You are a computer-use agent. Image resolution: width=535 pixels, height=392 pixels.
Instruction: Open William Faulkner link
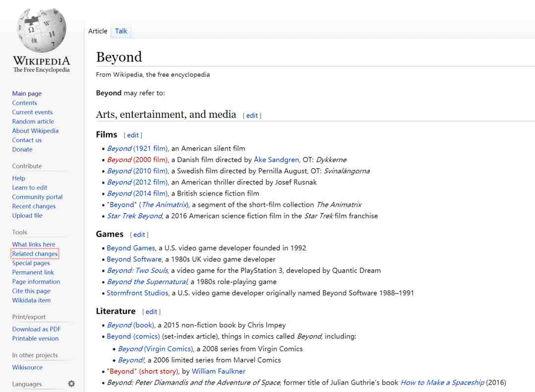click(218, 372)
